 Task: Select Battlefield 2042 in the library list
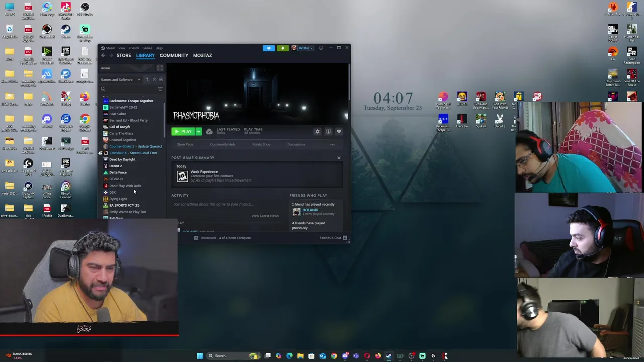[x=123, y=107]
